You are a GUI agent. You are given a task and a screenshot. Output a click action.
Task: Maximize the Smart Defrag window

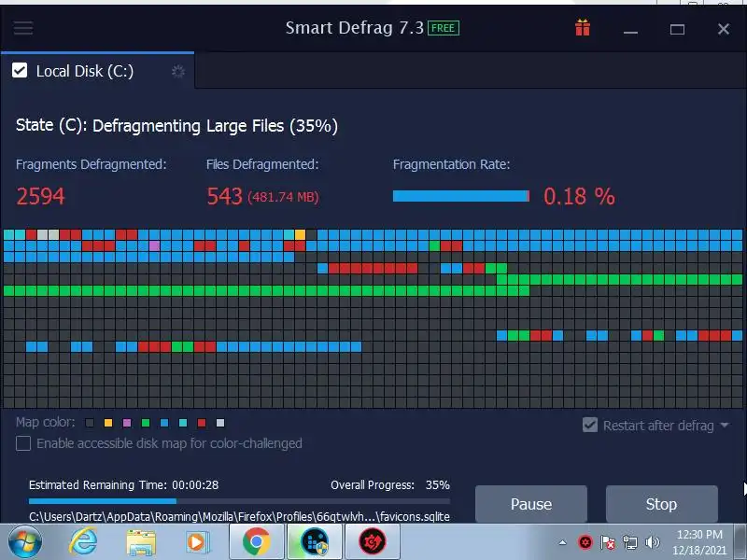(677, 30)
